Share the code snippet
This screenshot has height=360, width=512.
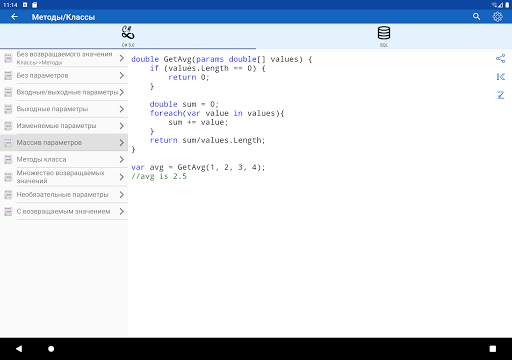point(500,59)
